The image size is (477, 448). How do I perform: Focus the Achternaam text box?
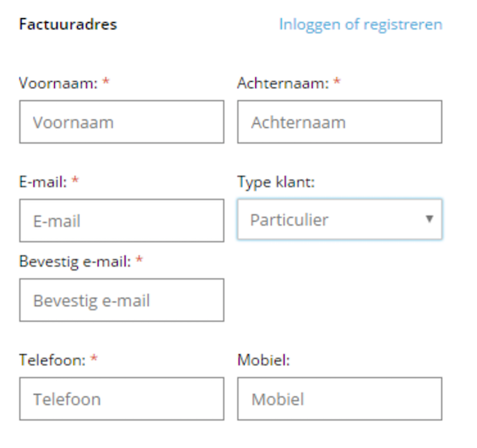[339, 122]
